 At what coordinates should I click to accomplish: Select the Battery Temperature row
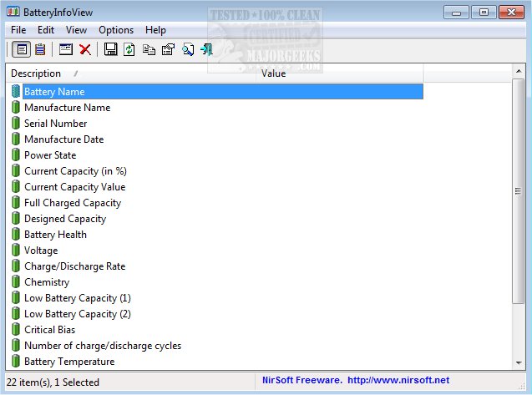[69, 362]
